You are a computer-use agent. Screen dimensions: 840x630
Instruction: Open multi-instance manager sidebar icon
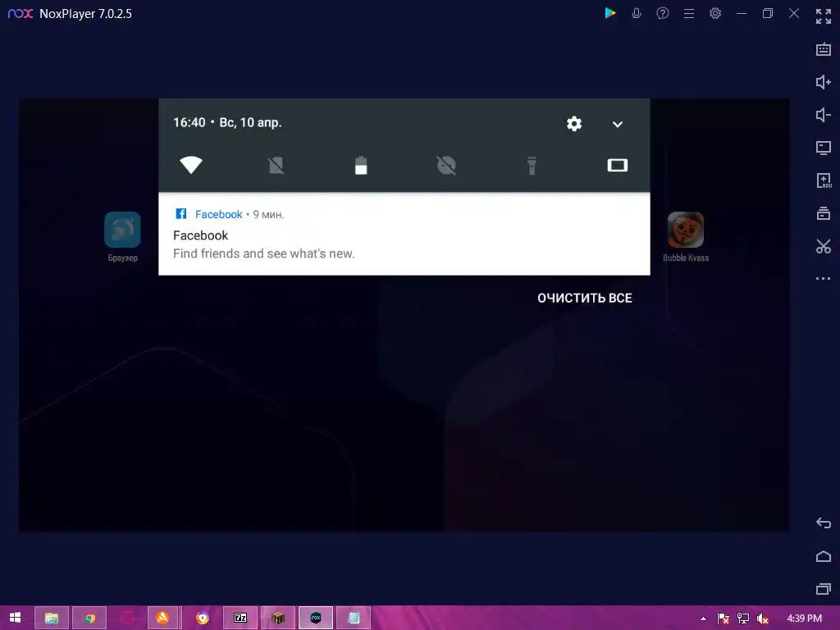tap(824, 213)
